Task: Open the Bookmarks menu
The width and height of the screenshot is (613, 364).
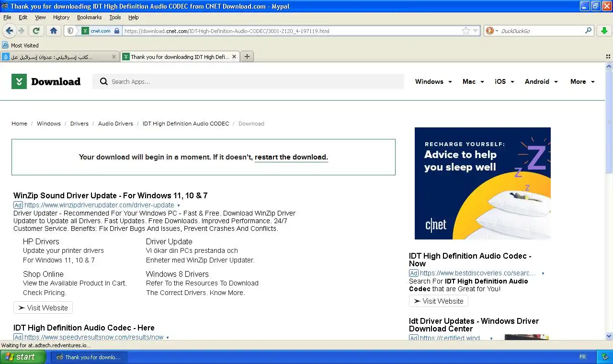Action: [89, 17]
